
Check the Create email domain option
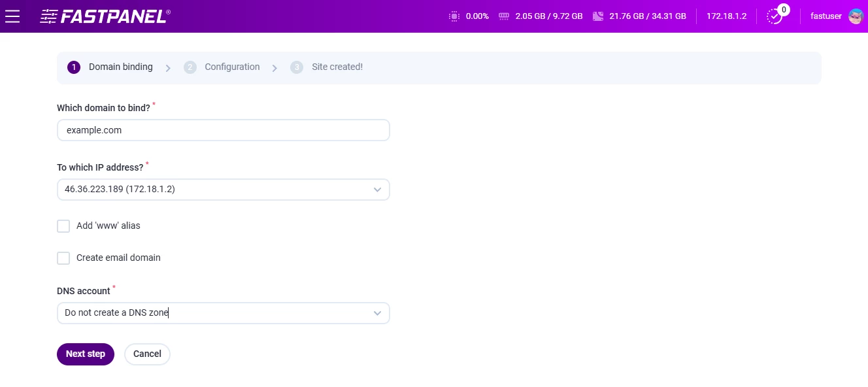click(63, 258)
